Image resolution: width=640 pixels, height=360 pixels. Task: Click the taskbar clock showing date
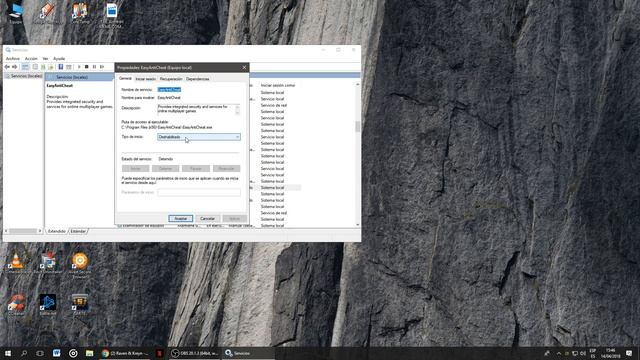[611, 353]
